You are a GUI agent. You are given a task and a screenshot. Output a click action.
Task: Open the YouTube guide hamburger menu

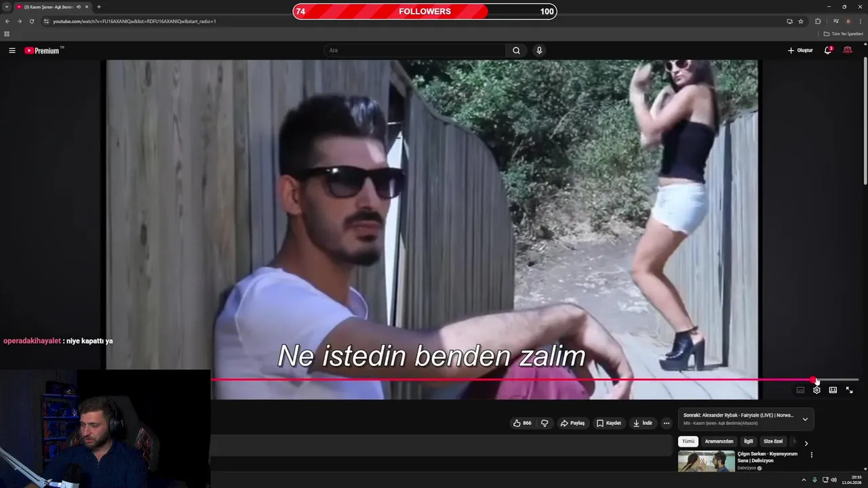[x=12, y=50]
